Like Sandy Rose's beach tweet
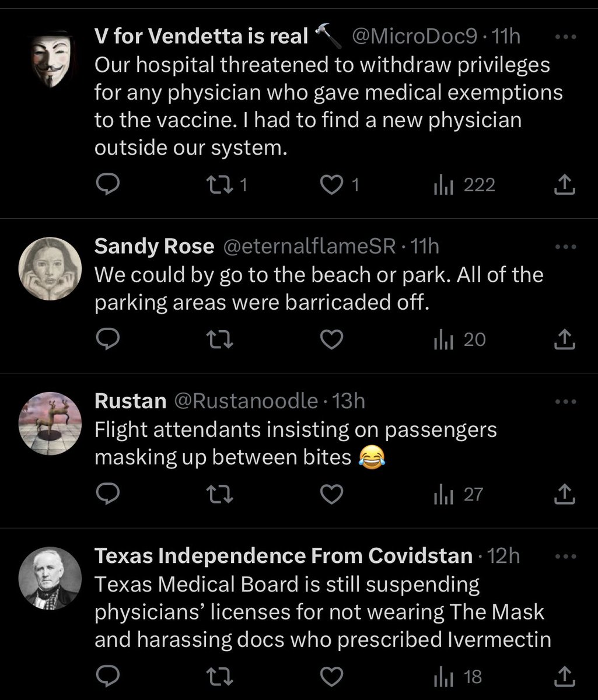The height and width of the screenshot is (700, 598). (332, 339)
